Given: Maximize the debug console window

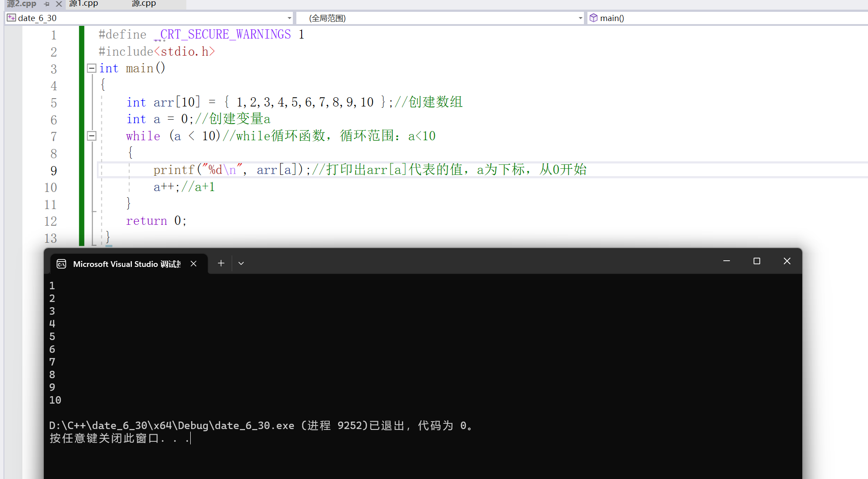Looking at the screenshot, I should 757,261.
